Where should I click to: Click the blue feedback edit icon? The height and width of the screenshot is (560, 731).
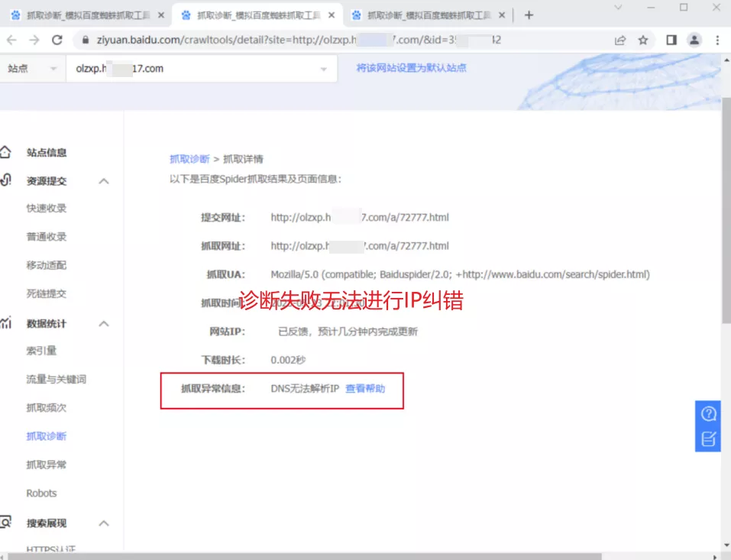(708, 439)
